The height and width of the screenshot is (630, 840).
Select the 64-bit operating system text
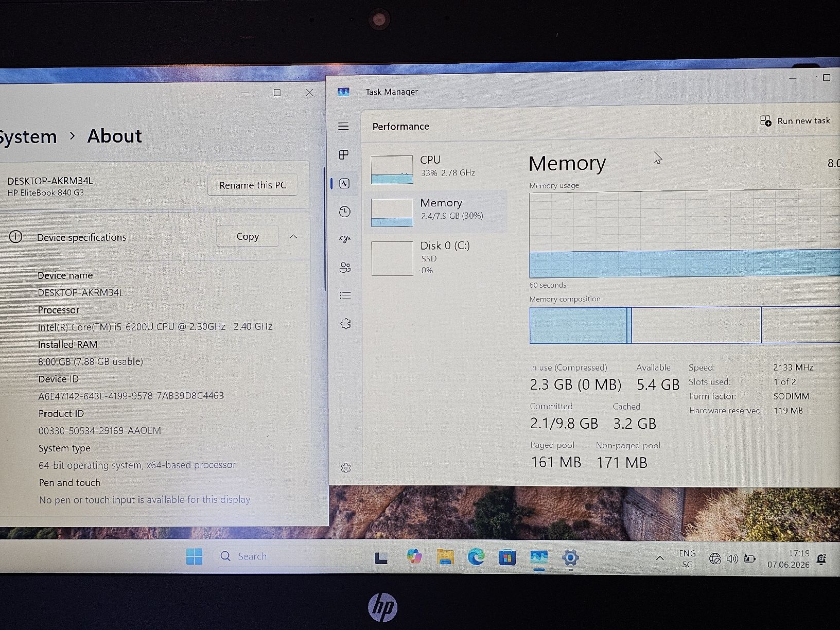coord(137,465)
